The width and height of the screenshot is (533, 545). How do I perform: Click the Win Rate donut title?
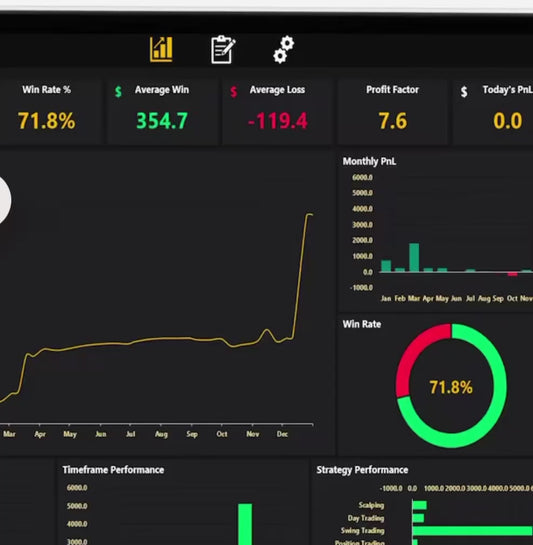362,324
